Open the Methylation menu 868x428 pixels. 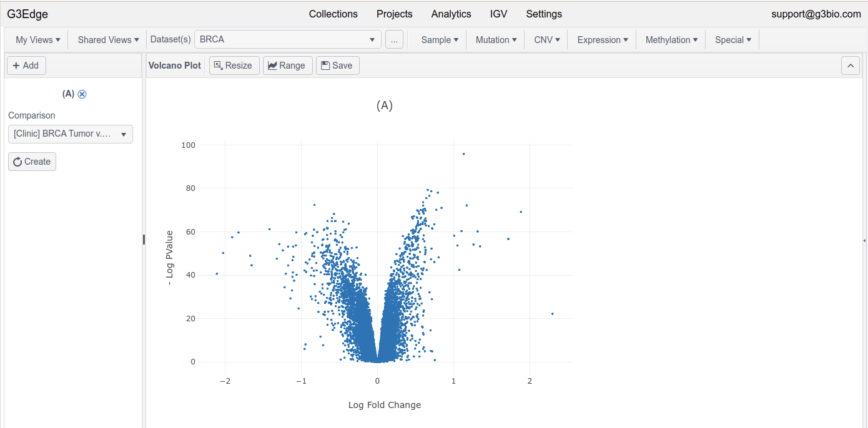click(672, 39)
